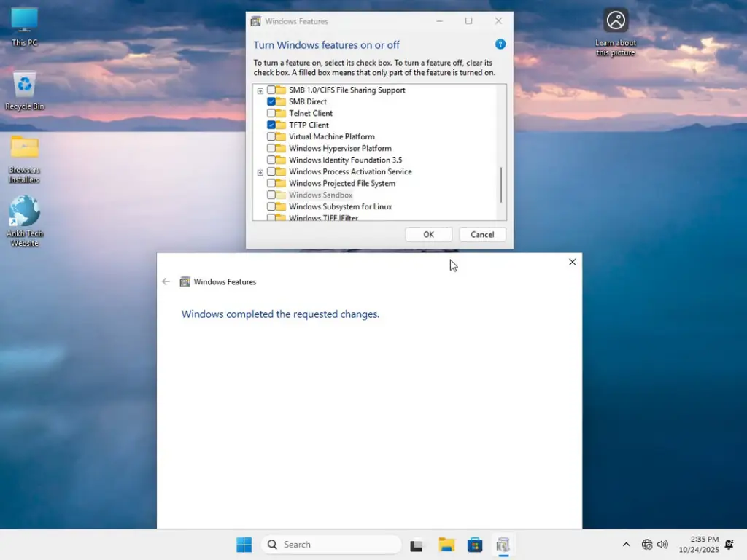Click the Back arrow in Windows Features
The width and height of the screenshot is (747, 560).
tap(166, 281)
